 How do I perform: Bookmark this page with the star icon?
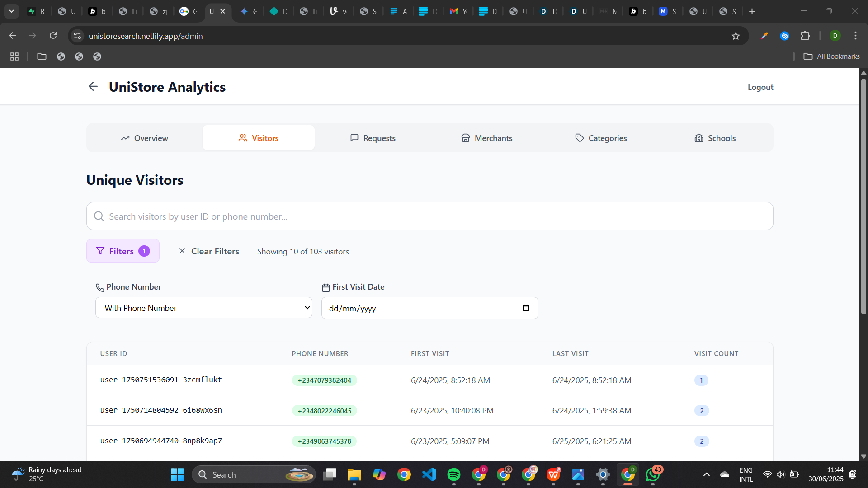pyautogui.click(x=736, y=36)
